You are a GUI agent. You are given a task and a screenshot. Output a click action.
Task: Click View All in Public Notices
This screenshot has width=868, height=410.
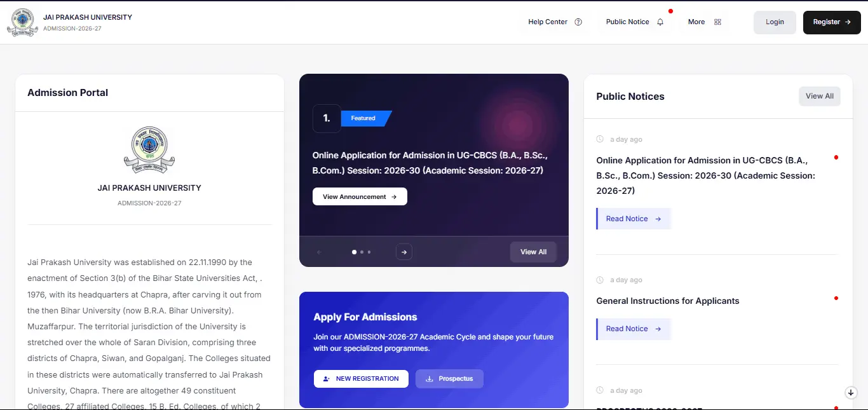click(819, 96)
